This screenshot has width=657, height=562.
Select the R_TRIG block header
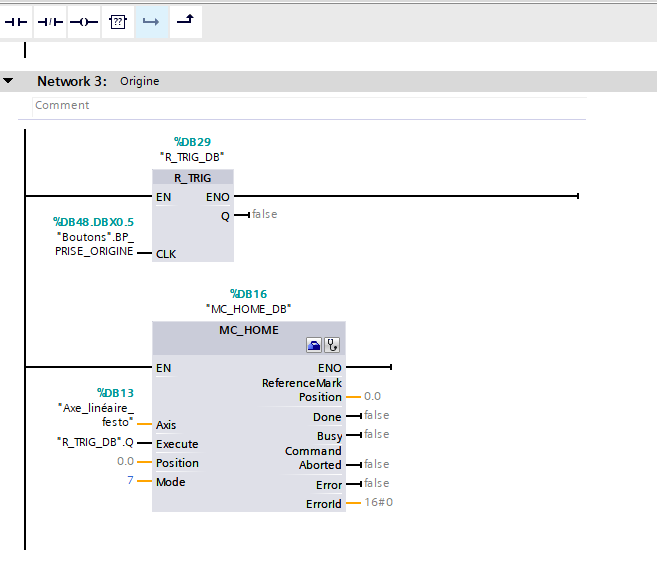[x=193, y=178]
